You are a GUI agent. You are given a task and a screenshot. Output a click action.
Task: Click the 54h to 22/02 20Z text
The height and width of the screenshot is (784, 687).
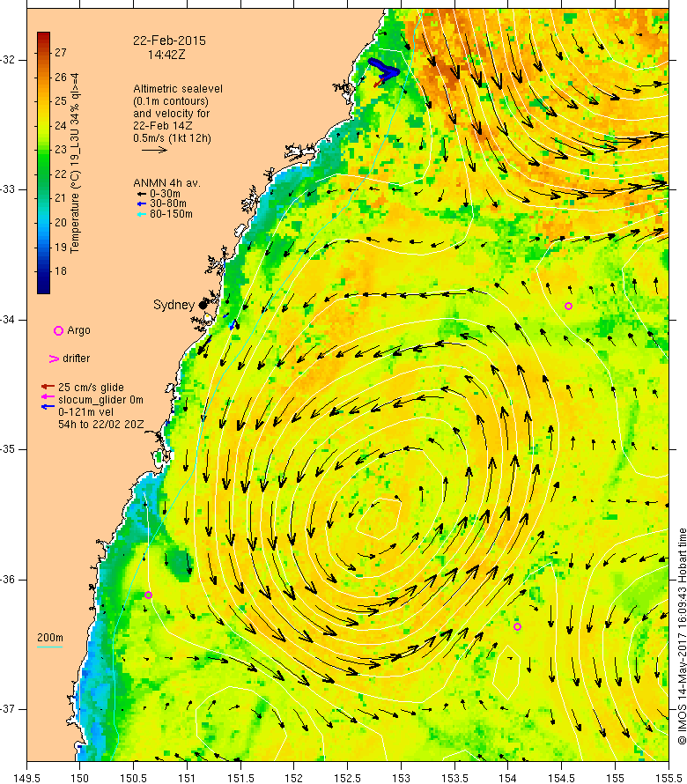[x=101, y=425]
